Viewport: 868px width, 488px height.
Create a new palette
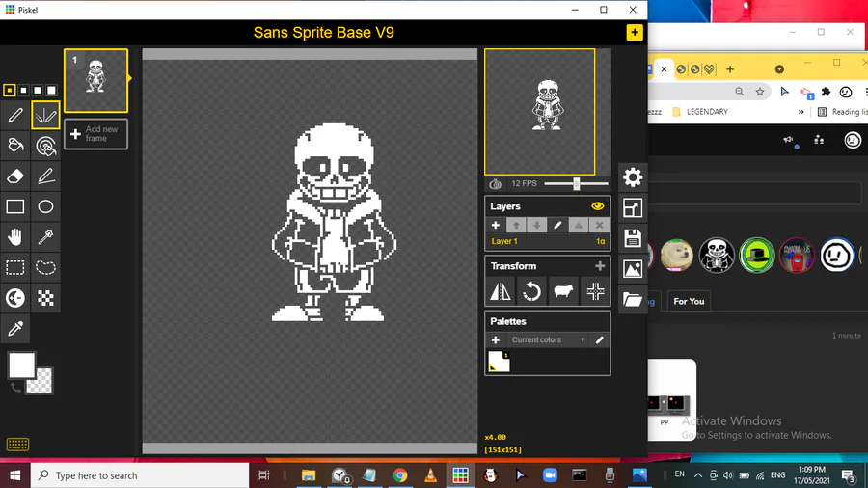[496, 339]
